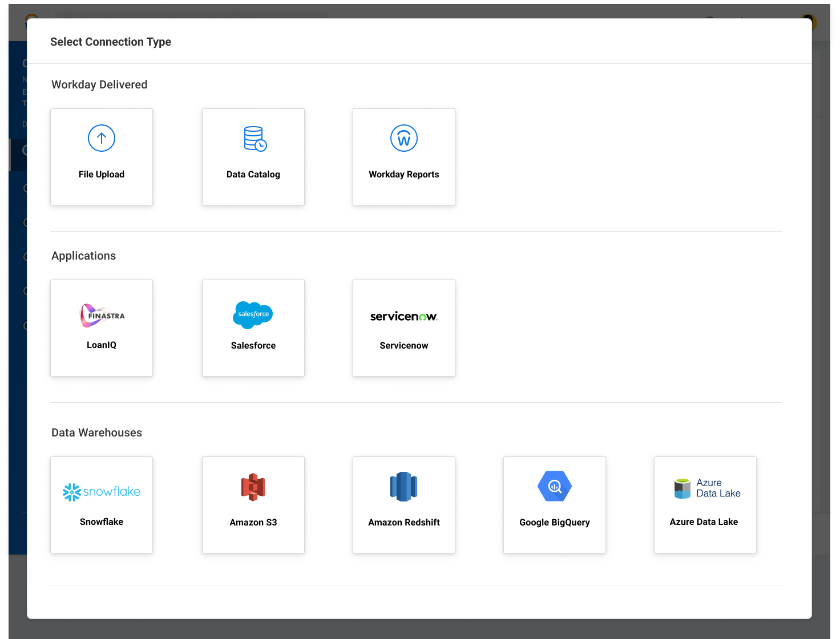The image size is (840, 639).
Task: Click the Amazon Redshift blue icon
Action: click(x=404, y=487)
